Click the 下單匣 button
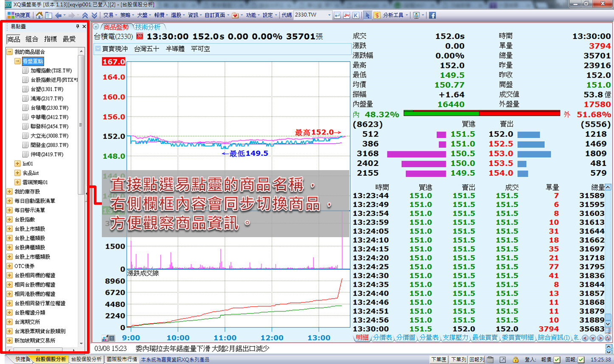The width and height of the screenshot is (614, 364). [x=439, y=360]
